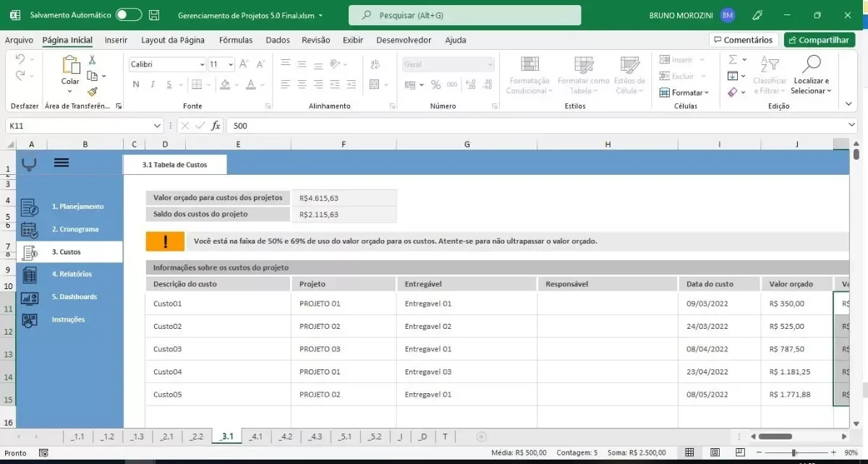Open Localizar e Selecionar magnifier
This screenshot has width=868, height=464.
click(x=811, y=75)
